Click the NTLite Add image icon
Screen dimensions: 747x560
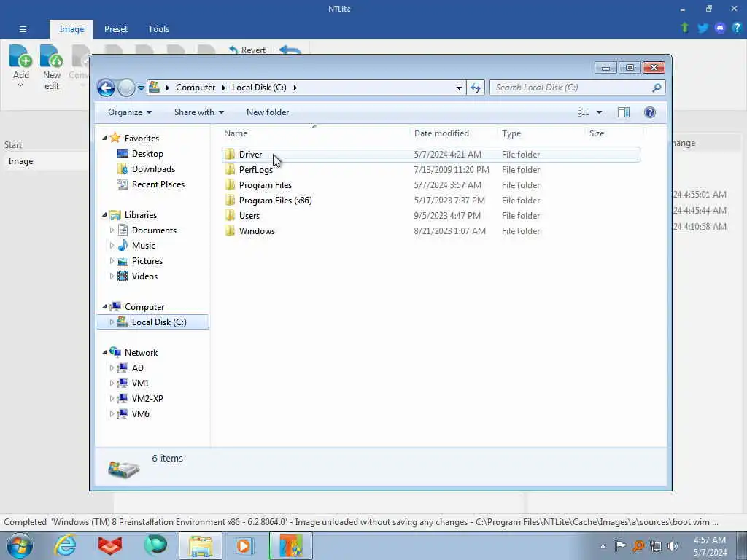pyautogui.click(x=21, y=56)
